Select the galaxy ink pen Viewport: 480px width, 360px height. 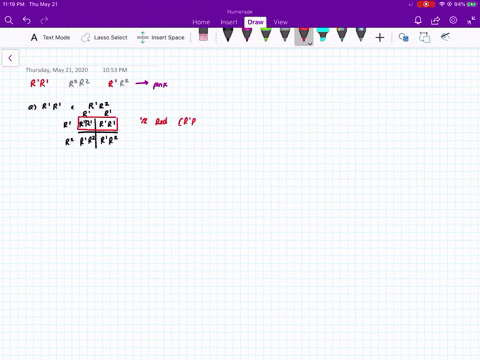coord(361,35)
